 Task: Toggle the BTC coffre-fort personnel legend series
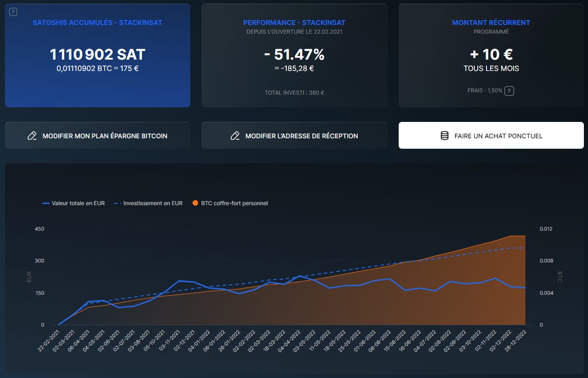pyautogui.click(x=230, y=203)
